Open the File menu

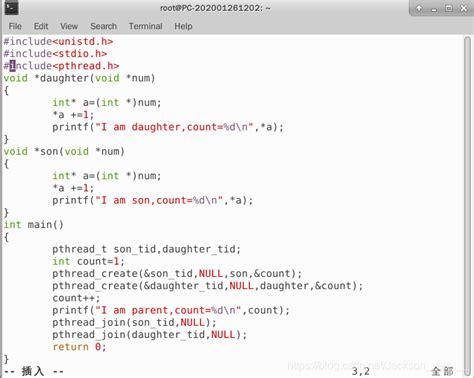click(x=15, y=26)
